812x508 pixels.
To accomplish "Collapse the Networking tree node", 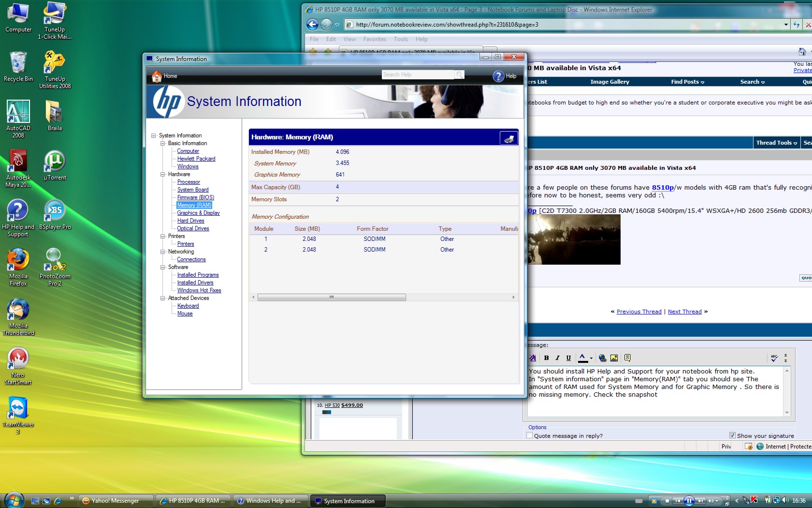I will click(162, 252).
